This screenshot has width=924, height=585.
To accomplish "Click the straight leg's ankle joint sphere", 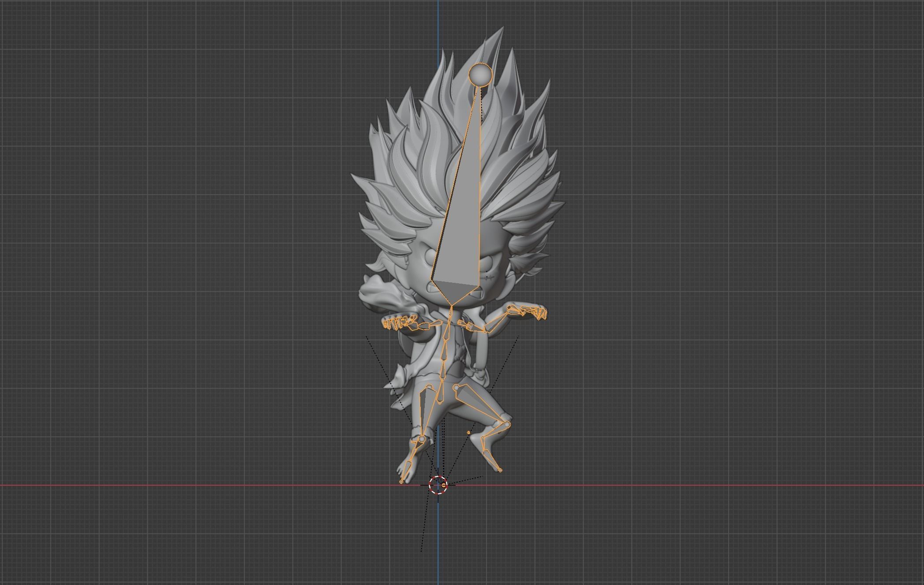I will point(422,439).
